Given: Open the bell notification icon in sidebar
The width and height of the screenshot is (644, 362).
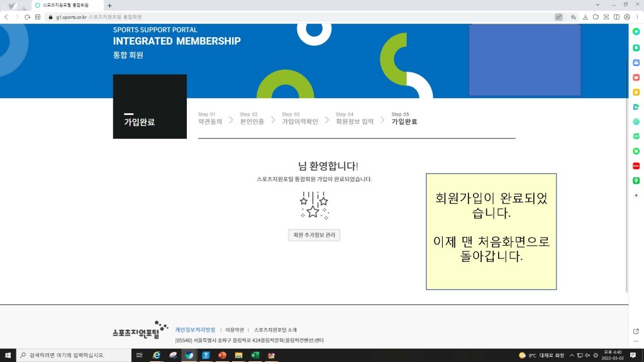Looking at the screenshot, I should coord(636,48).
